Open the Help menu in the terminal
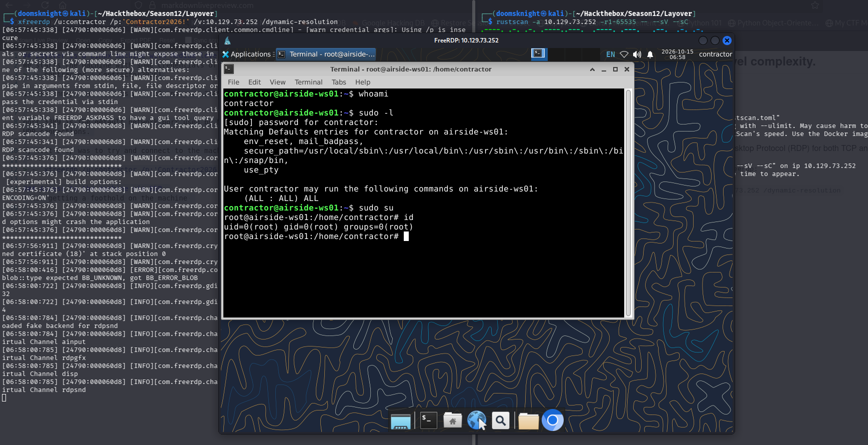 [x=363, y=82]
